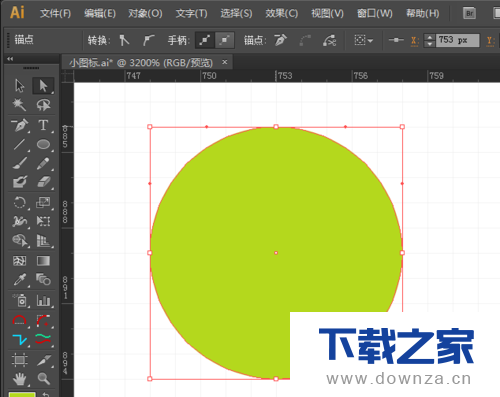Select the Magic Wand tool
The image size is (500, 397).
coord(20,105)
